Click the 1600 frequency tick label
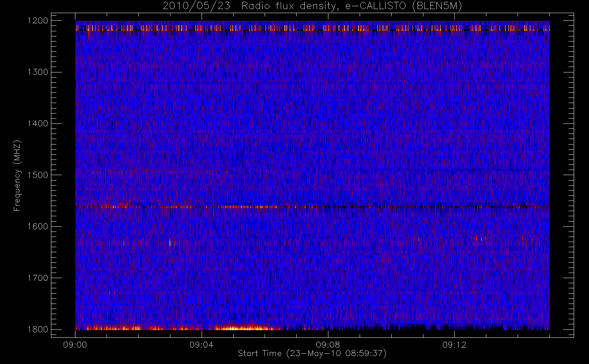The height and width of the screenshot is (364, 589). click(x=38, y=226)
